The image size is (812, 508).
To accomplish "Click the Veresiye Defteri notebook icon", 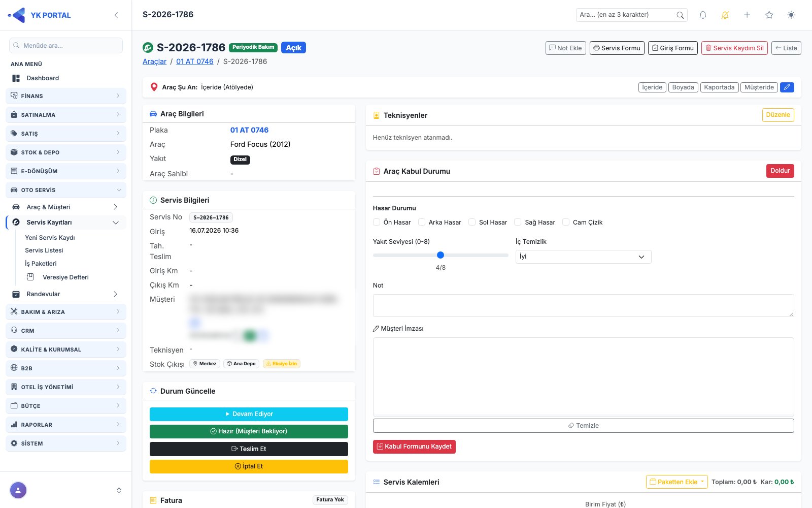I will pos(30,277).
